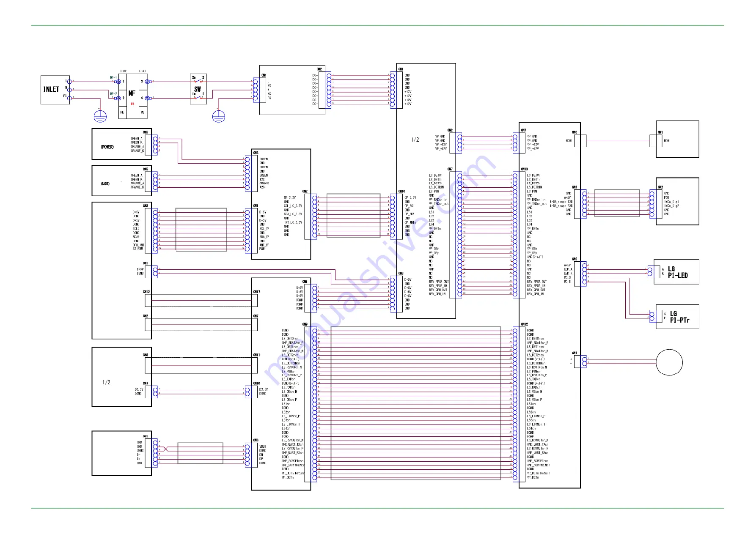
Task: Click the red V4 marking in the NF
Action: [x=132, y=104]
